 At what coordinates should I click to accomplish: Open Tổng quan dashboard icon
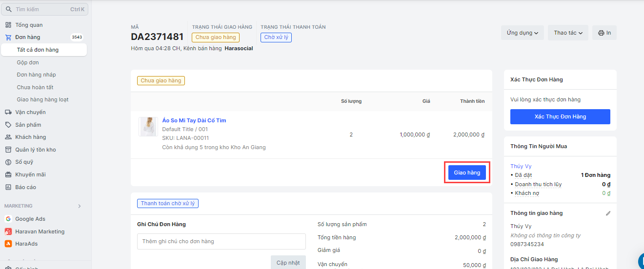click(x=8, y=25)
